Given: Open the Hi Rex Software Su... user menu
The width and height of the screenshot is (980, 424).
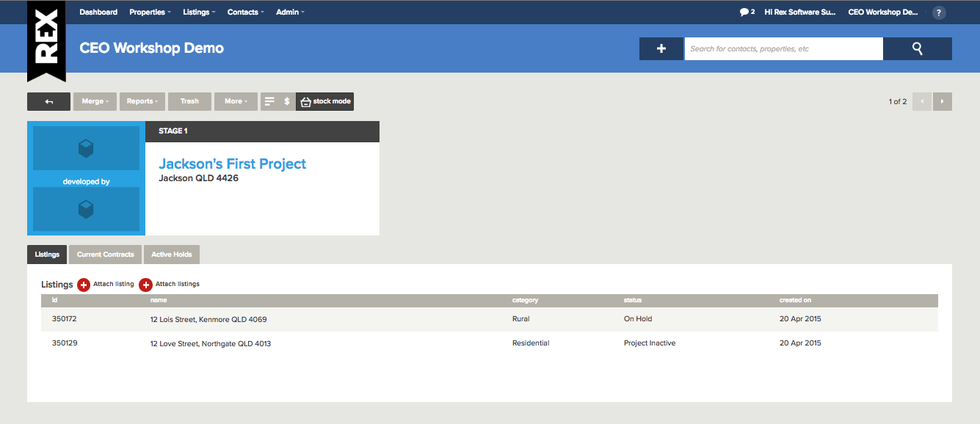Looking at the screenshot, I should (x=800, y=12).
